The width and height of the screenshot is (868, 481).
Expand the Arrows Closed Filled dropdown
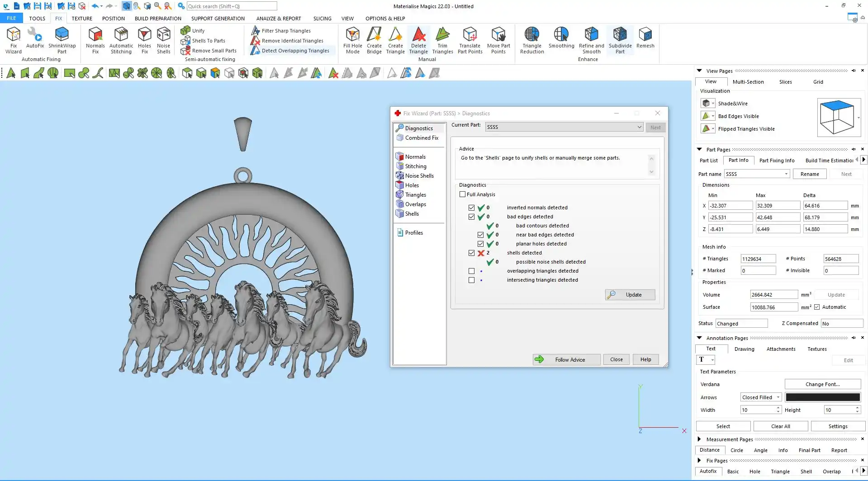[761, 397]
